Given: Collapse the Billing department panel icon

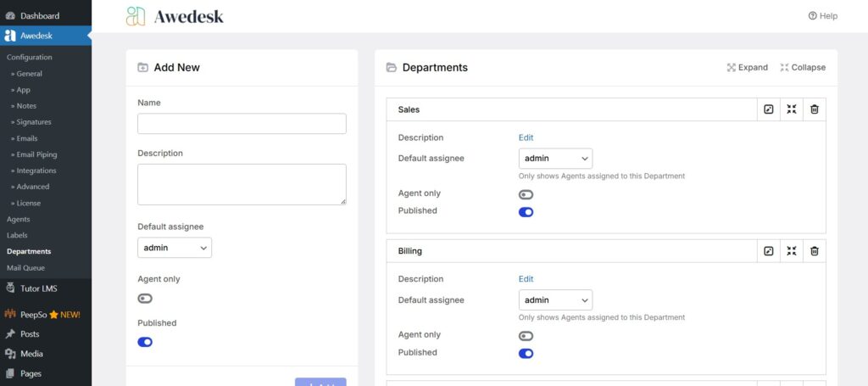Looking at the screenshot, I should pyautogui.click(x=792, y=251).
